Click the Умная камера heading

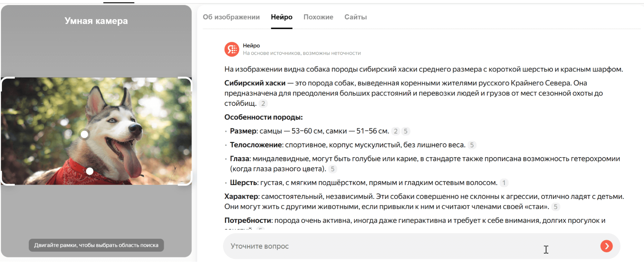pos(96,21)
